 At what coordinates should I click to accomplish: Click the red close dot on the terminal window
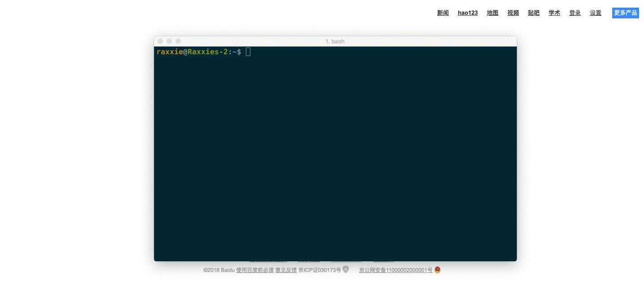[160, 41]
